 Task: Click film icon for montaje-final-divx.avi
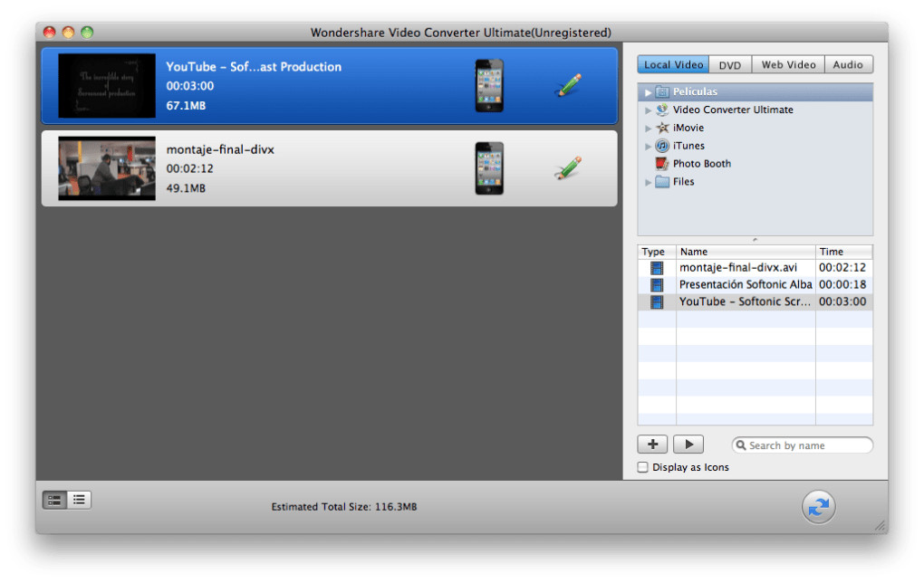click(657, 268)
